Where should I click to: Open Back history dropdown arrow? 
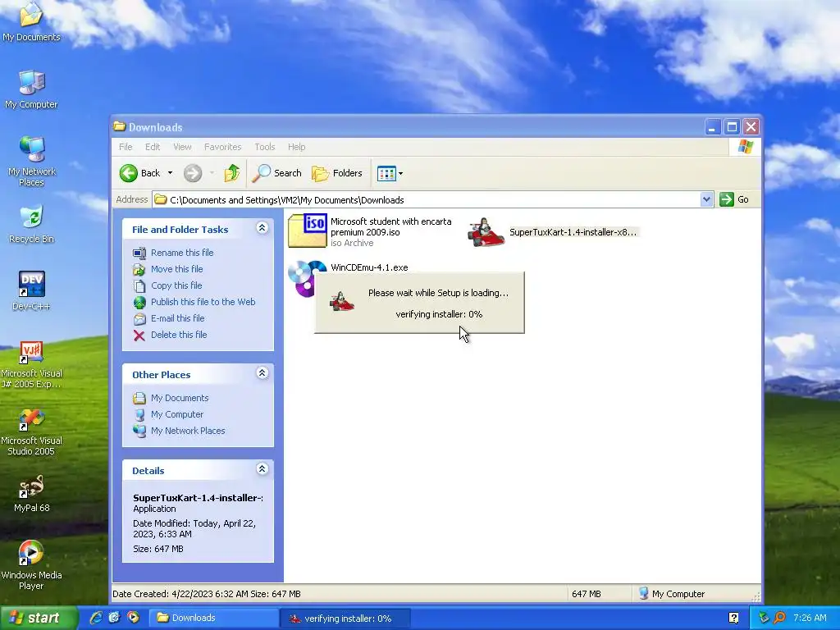(170, 173)
